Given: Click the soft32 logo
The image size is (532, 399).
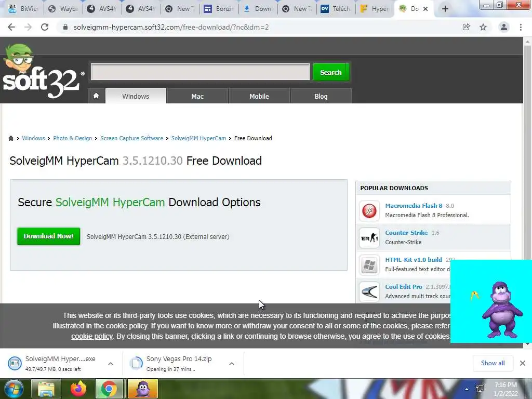Looking at the screenshot, I should point(43,72).
